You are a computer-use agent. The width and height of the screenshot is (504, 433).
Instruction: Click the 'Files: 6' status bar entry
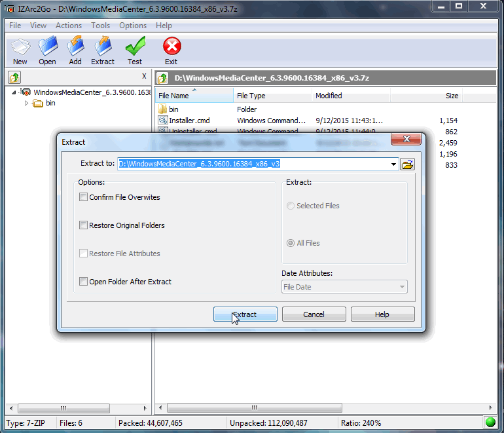pyautogui.click(x=71, y=423)
